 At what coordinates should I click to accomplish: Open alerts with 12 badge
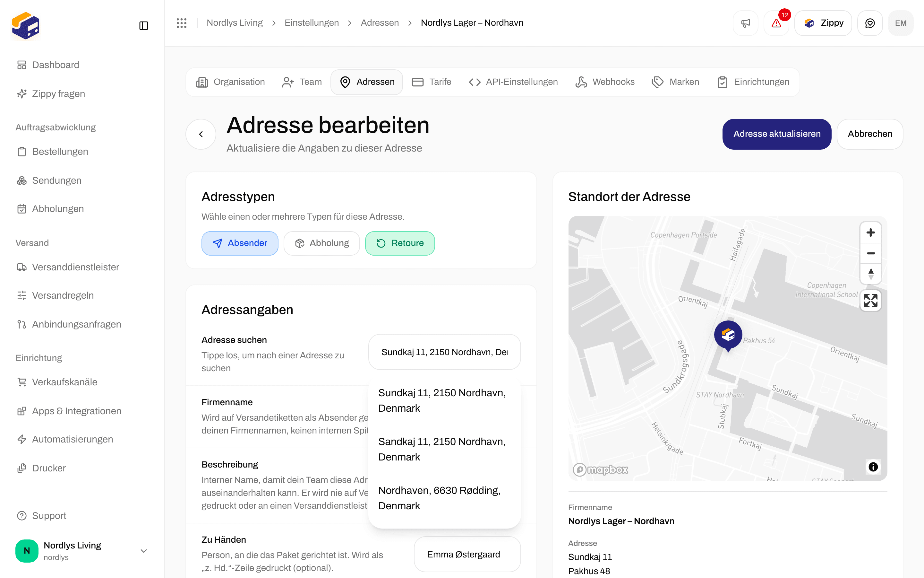(776, 23)
